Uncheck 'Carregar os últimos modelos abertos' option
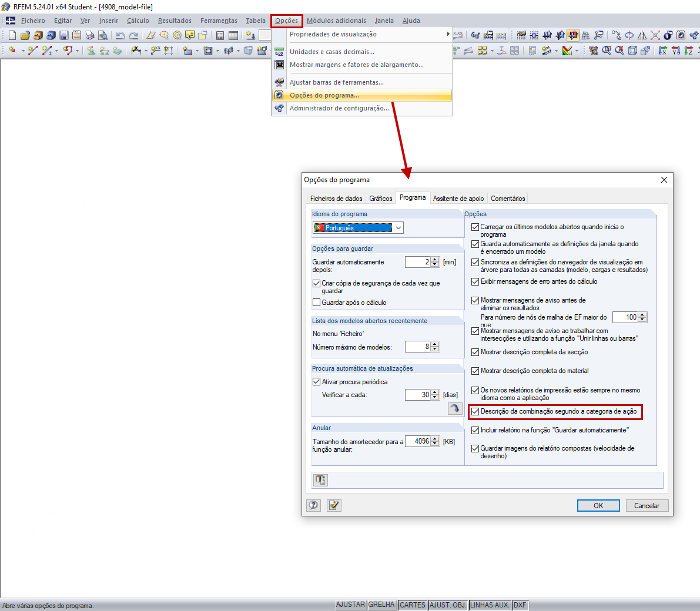This screenshot has height=611, width=700. tap(475, 227)
